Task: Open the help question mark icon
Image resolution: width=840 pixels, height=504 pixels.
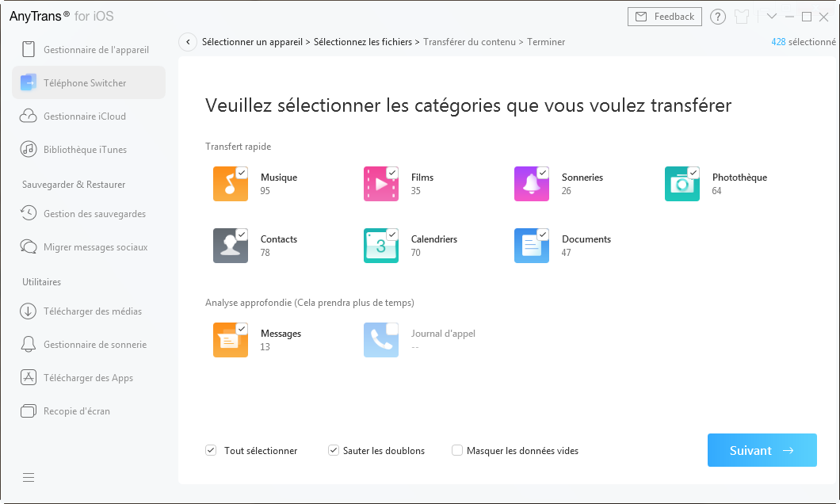Action: 718,17
